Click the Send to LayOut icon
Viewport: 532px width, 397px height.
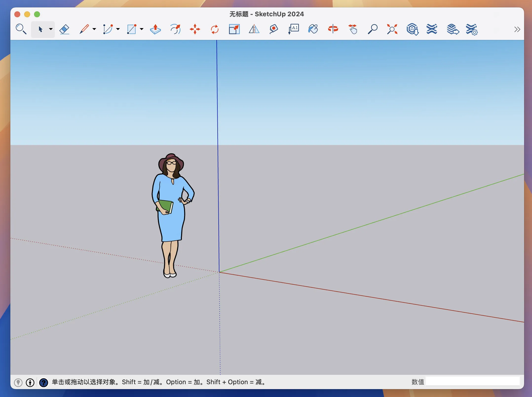click(x=453, y=29)
